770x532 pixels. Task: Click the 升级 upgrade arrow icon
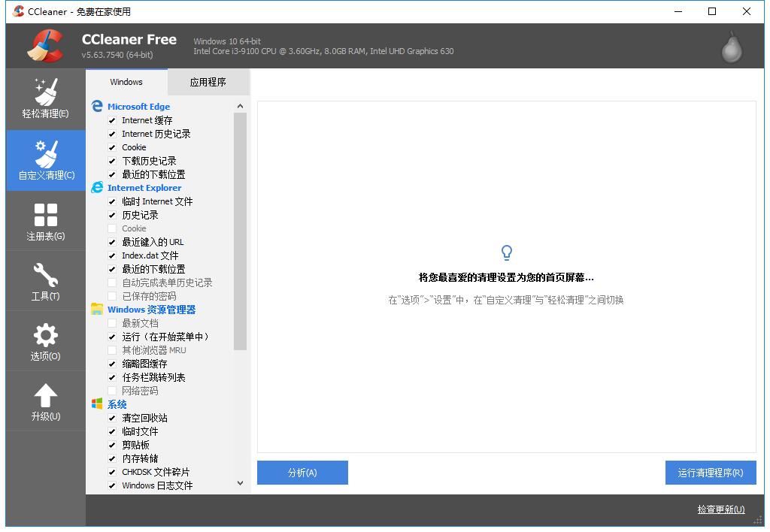pyautogui.click(x=45, y=401)
